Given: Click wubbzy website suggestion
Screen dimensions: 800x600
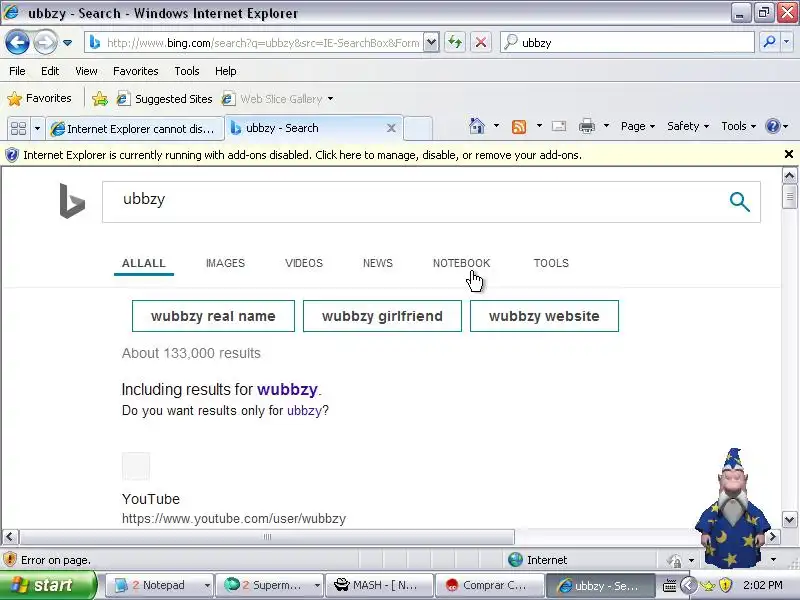Looking at the screenshot, I should (544, 316).
